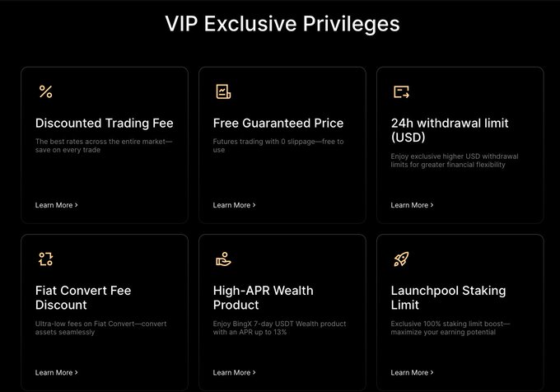Click the percent icon for Discounted Trading Fee
This screenshot has width=560, height=392.
(x=45, y=91)
